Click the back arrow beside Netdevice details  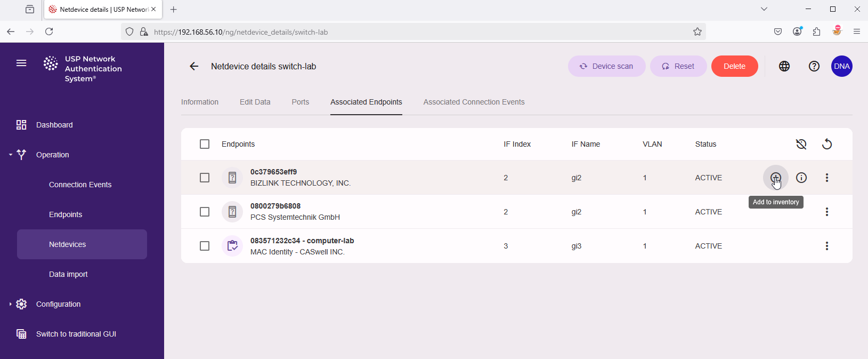[194, 66]
